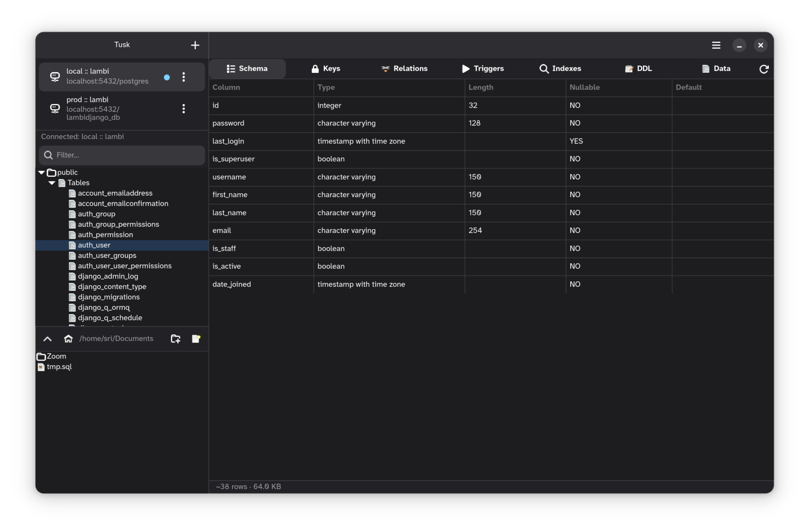View the Relations tab
This screenshot has width=809, height=532.
click(404, 69)
